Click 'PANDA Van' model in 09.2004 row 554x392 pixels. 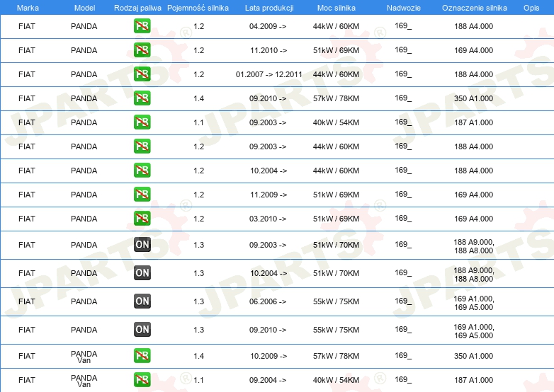[84, 381]
